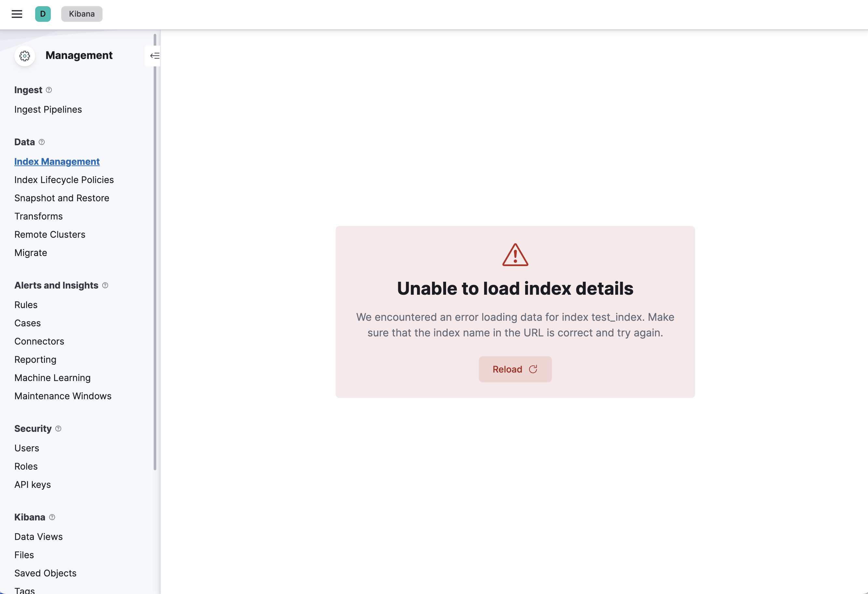Click the Reload refresh icon button
Screen dimensions: 868x594
point(533,370)
